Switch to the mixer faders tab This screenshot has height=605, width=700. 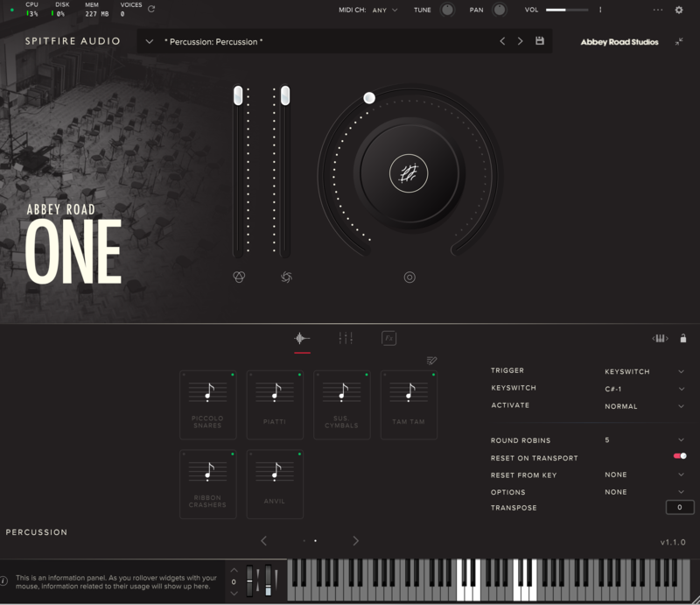[x=346, y=338]
